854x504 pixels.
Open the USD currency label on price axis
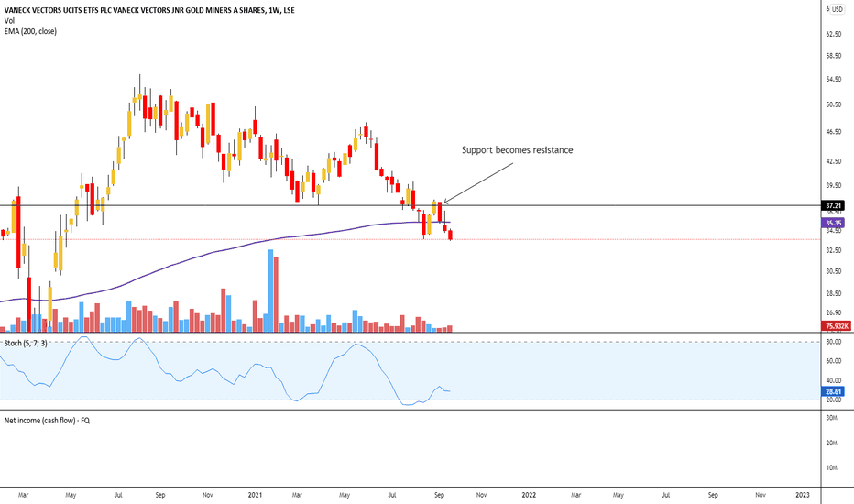(x=837, y=9)
